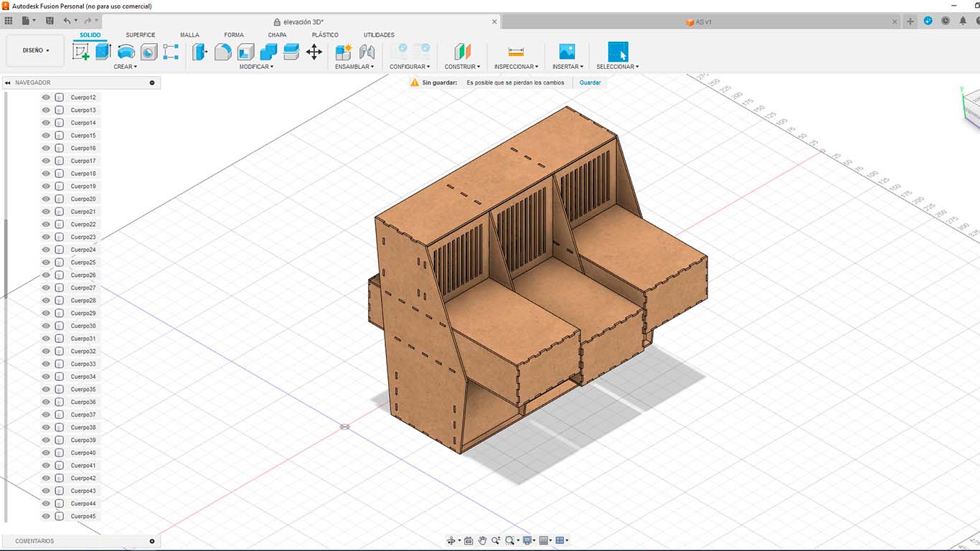Viewport: 980px width, 551px height.
Task: Click the Select tool icon
Action: pos(618,52)
